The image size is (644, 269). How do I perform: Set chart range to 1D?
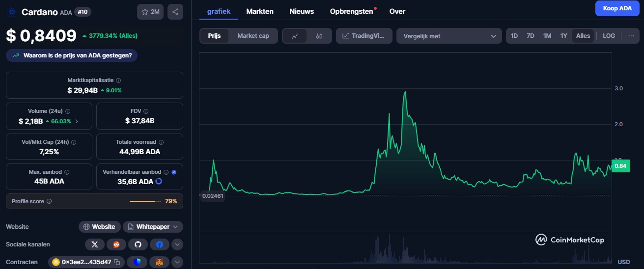click(x=514, y=36)
